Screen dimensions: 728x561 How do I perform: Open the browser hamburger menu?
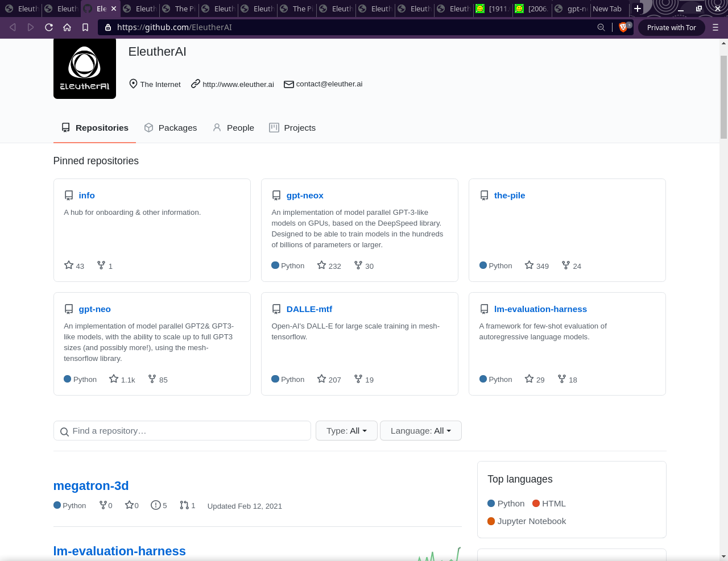pos(715,27)
